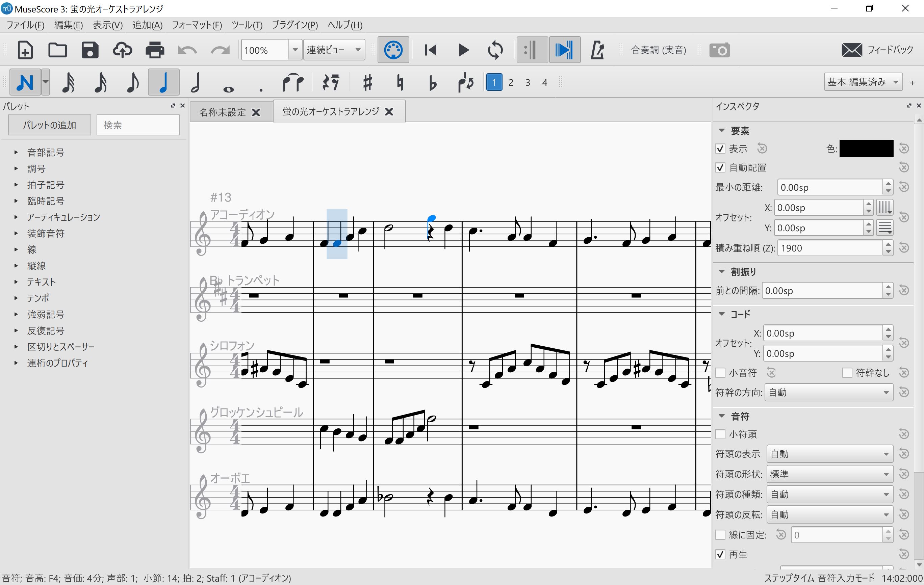Open a score using the folder icon
Viewport: 924px width, 585px height.
[x=57, y=50]
